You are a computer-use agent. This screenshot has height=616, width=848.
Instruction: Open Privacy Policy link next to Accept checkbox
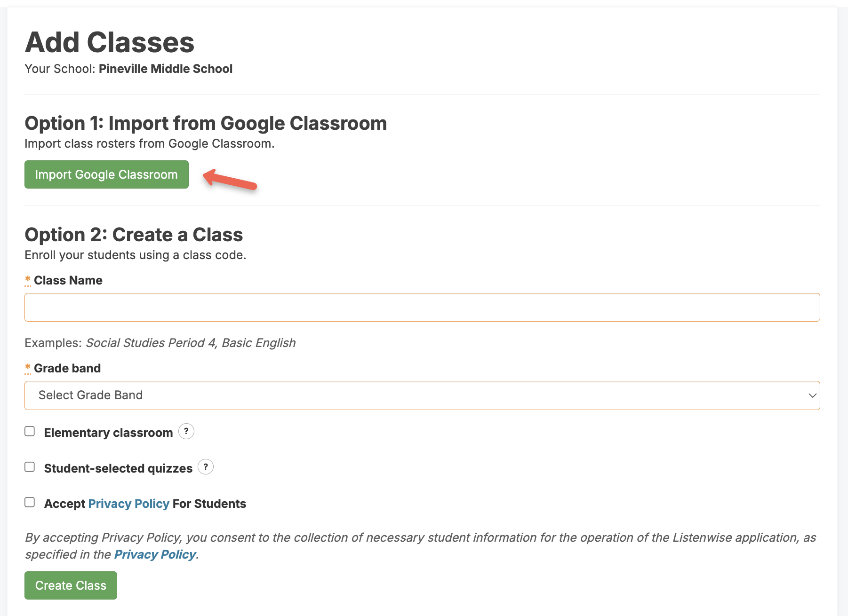click(x=128, y=504)
